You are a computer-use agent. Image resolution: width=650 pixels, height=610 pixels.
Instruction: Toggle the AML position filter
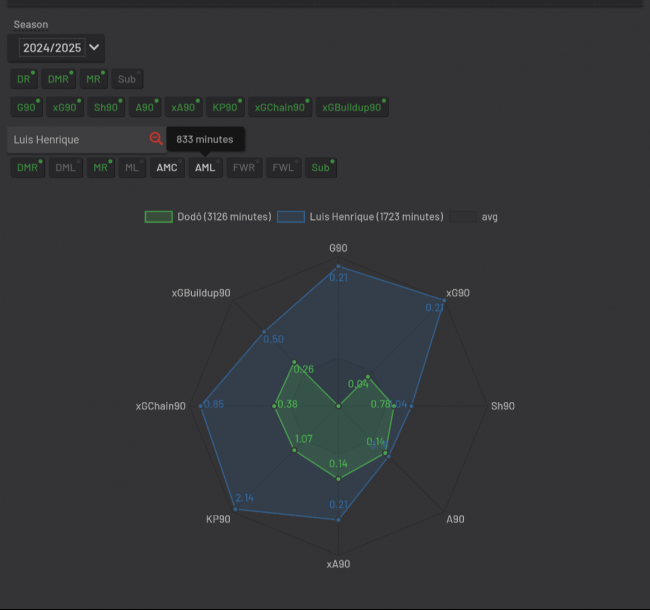click(205, 167)
